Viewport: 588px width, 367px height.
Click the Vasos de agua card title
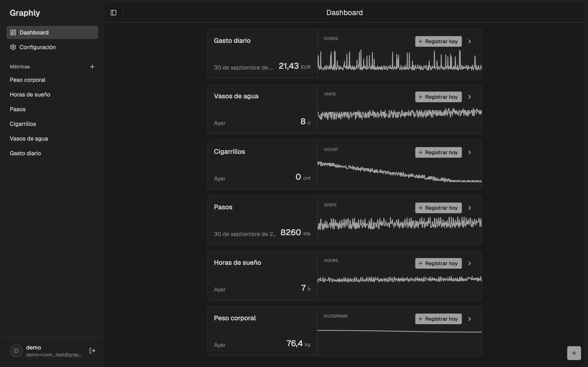236,96
